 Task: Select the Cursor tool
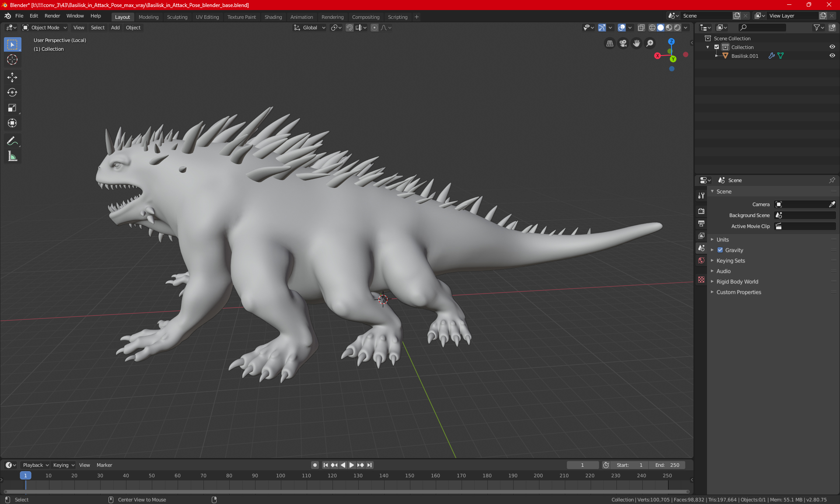pos(12,60)
